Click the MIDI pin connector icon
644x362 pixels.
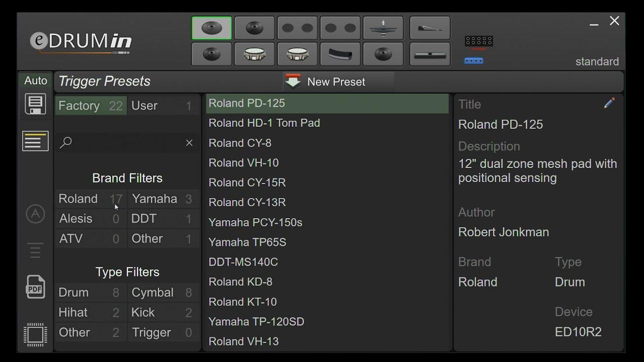click(x=478, y=42)
